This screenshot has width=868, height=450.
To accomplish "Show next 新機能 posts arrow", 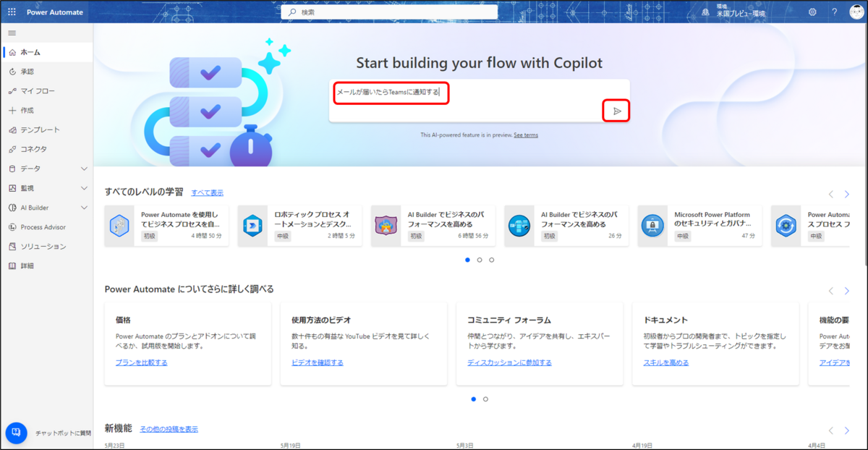I will click(847, 430).
